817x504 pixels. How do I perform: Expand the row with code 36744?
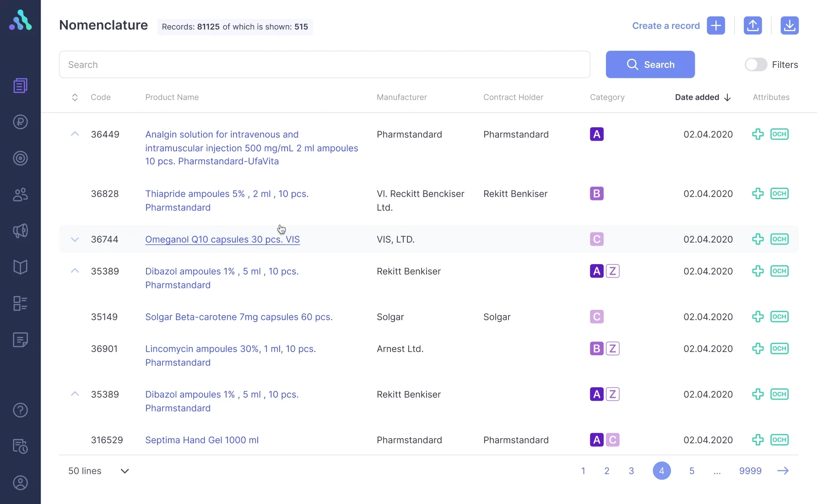(75, 239)
